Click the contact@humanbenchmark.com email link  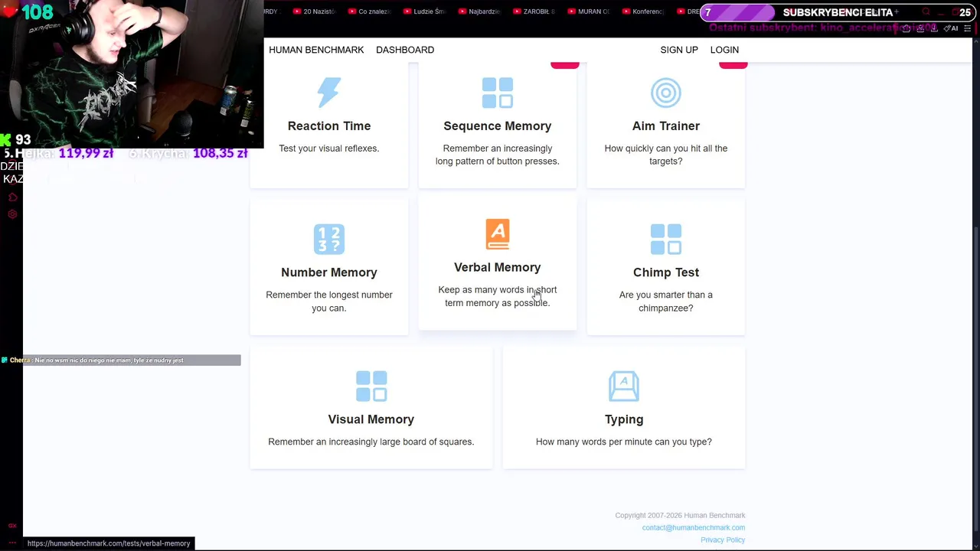pyautogui.click(x=694, y=527)
